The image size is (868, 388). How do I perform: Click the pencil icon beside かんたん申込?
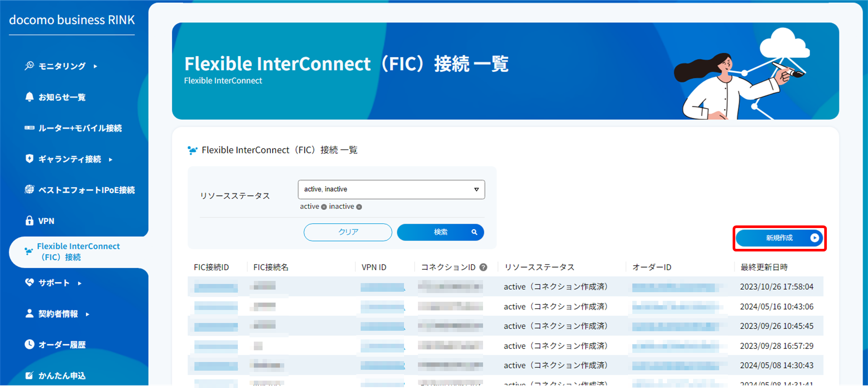[x=29, y=375]
